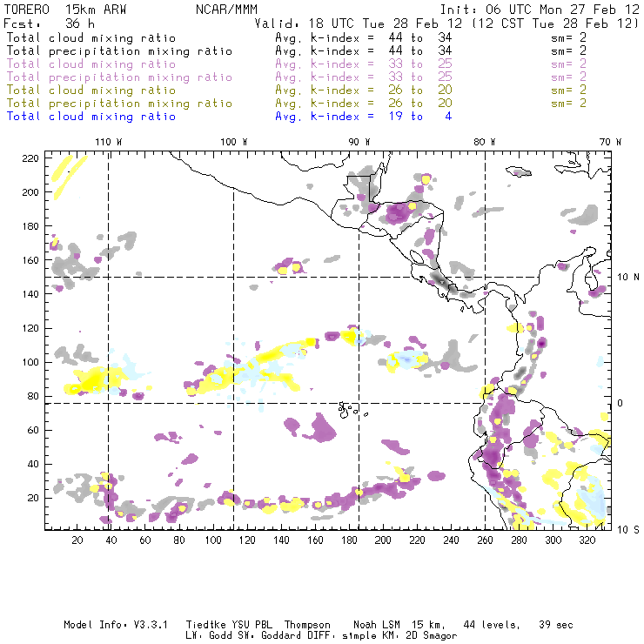Click '(12 CST Tue 28 Feb 12)' text

point(554,23)
